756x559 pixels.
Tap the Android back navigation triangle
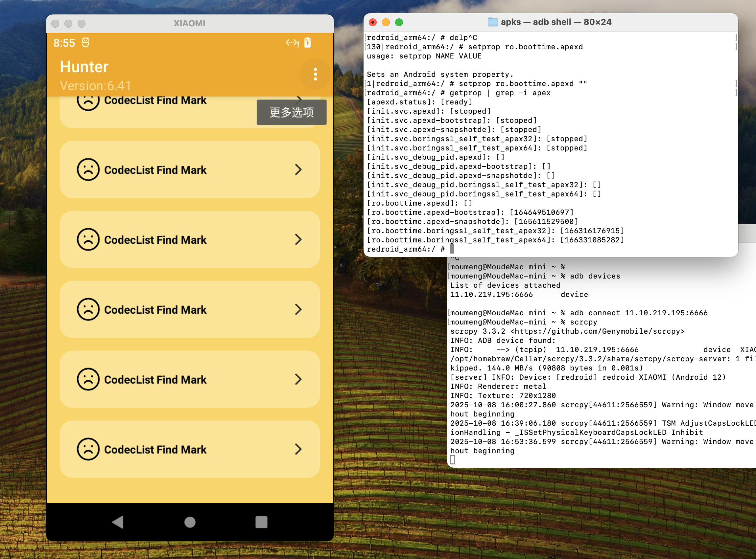(118, 522)
